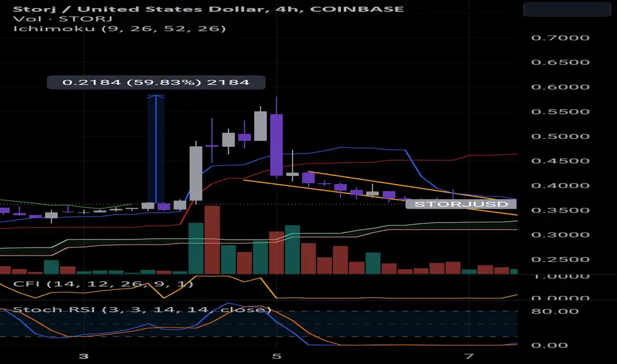Click date label 5 on time axis

pos(277,357)
